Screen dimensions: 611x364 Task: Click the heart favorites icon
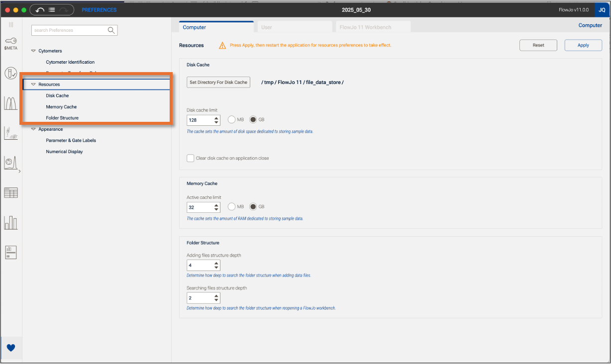pyautogui.click(x=11, y=348)
